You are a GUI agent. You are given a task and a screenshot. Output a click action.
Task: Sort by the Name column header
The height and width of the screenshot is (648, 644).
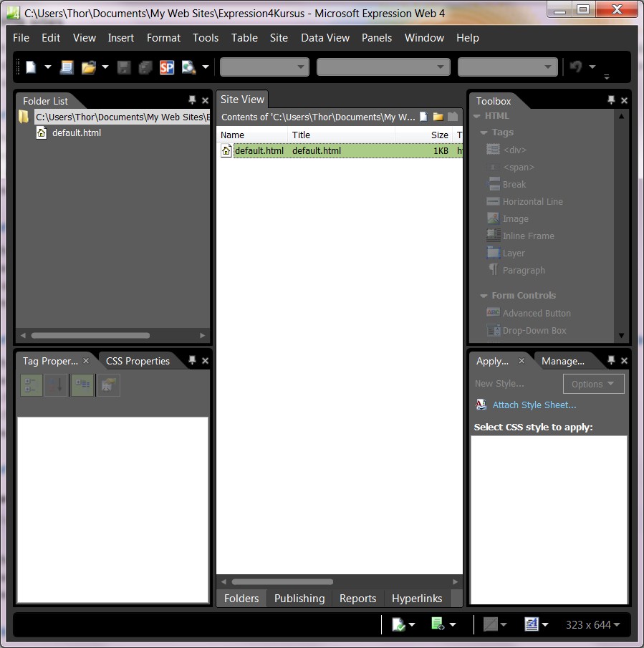pos(252,135)
